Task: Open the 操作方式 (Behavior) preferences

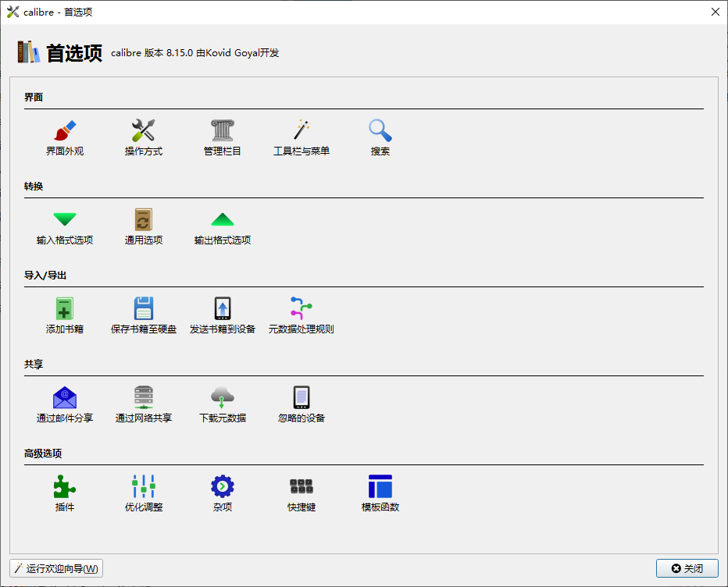Action: [x=144, y=137]
